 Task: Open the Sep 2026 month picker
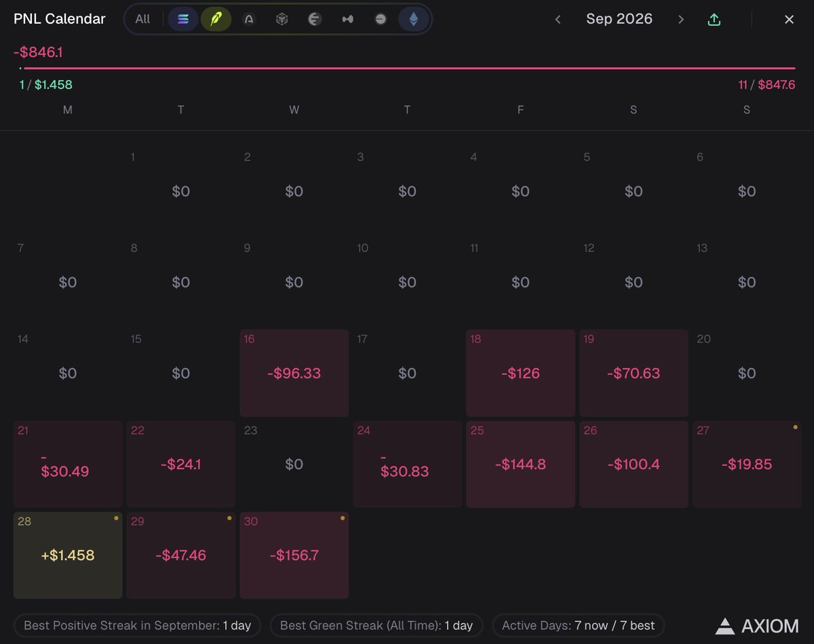click(x=619, y=19)
